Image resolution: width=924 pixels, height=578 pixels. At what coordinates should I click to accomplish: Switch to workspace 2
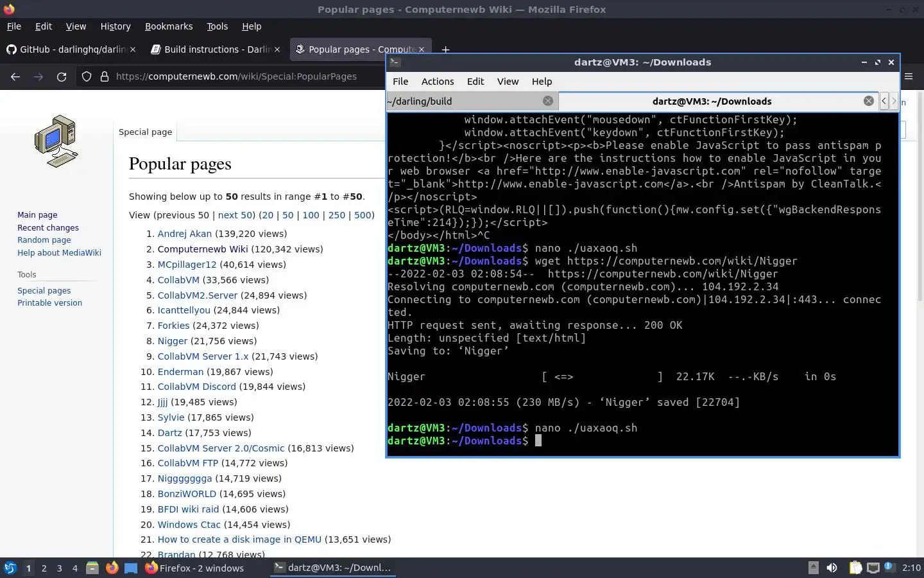click(x=44, y=568)
